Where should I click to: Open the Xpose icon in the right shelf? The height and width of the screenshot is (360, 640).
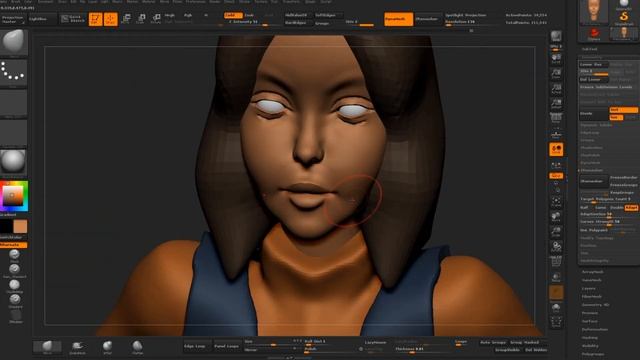[556, 322]
